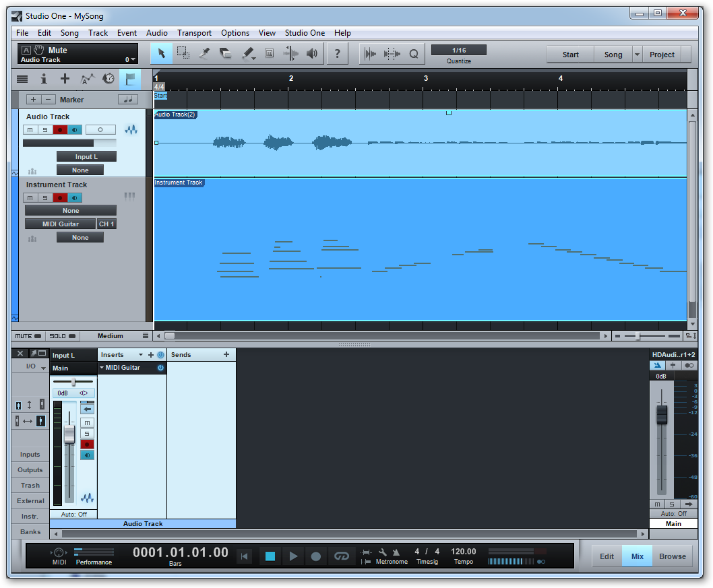
Task: Click the Quantize Q icon
Action: coord(413,54)
